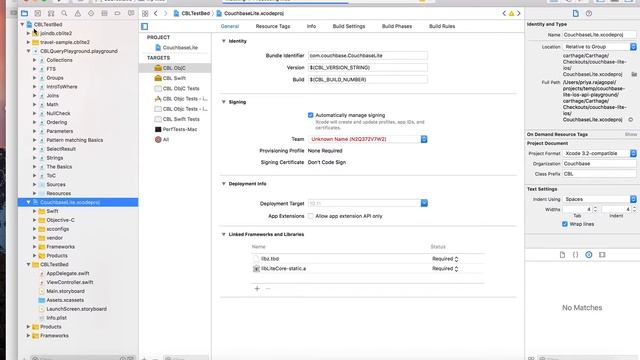Open the Report navigator icon

coord(131,13)
